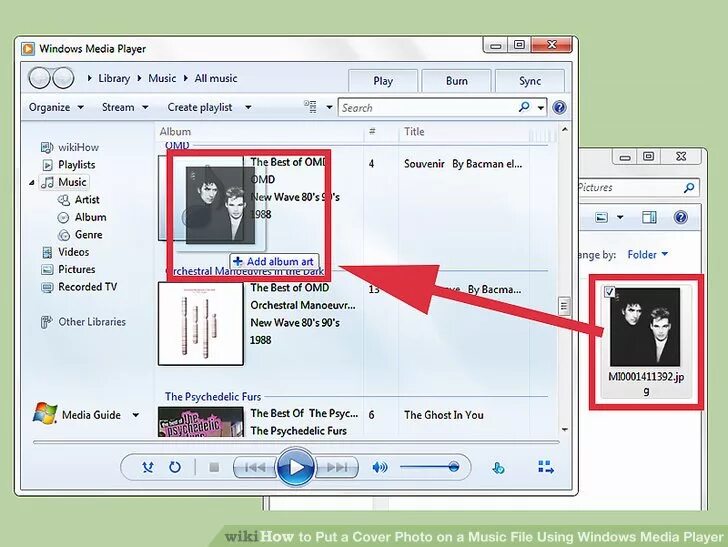Viewport: 728px width, 547px height.
Task: Skip to the previous track
Action: pyautogui.click(x=255, y=467)
